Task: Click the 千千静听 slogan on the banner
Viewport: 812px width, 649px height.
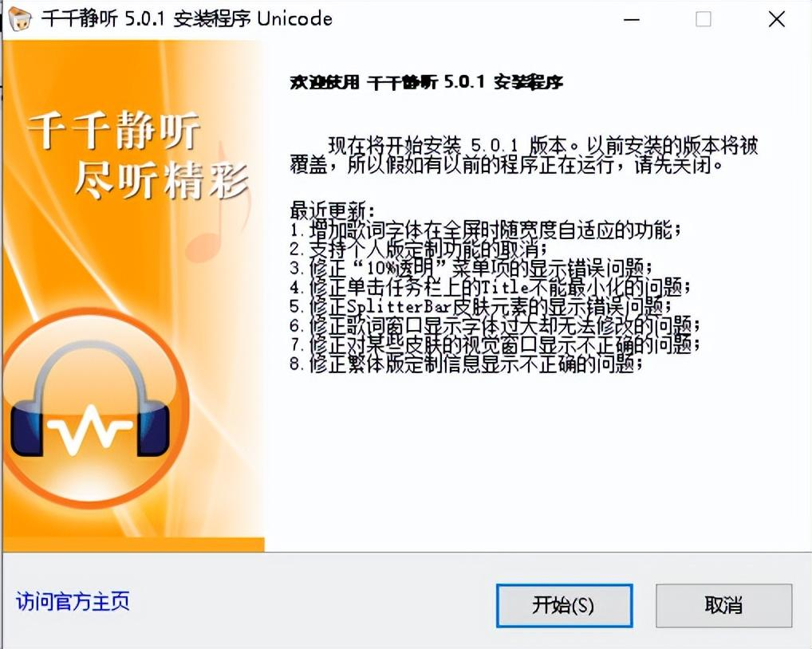Action: [114, 129]
